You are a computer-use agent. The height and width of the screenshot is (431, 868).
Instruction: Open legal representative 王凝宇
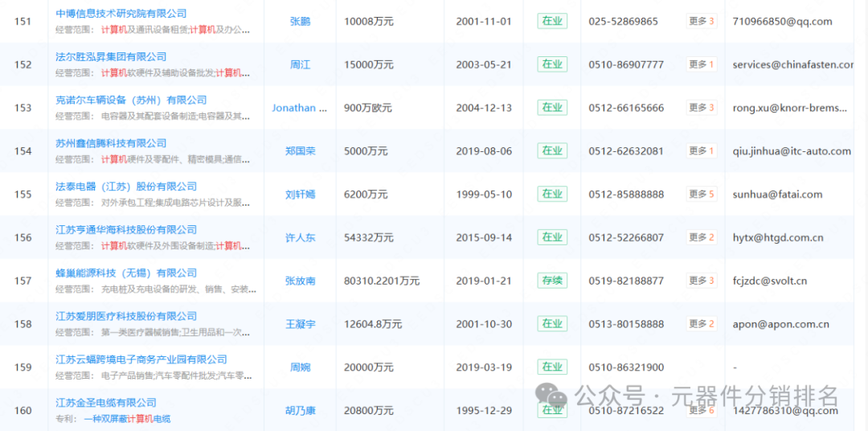coord(300,324)
